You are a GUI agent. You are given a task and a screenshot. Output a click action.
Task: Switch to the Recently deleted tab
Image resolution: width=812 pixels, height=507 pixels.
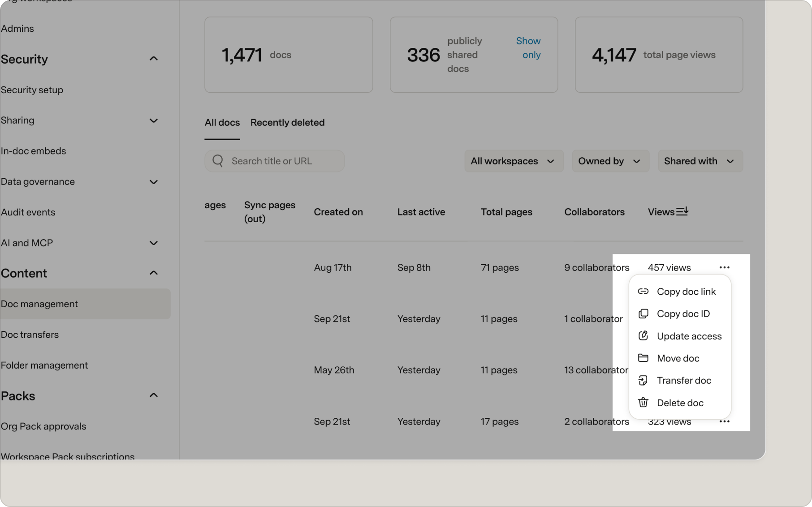(287, 122)
